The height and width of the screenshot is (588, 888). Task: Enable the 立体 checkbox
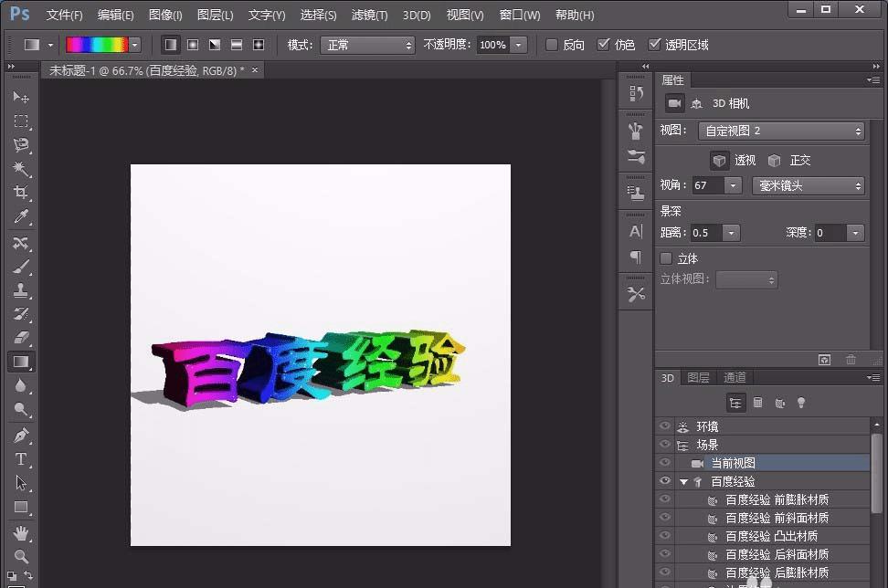click(666, 258)
